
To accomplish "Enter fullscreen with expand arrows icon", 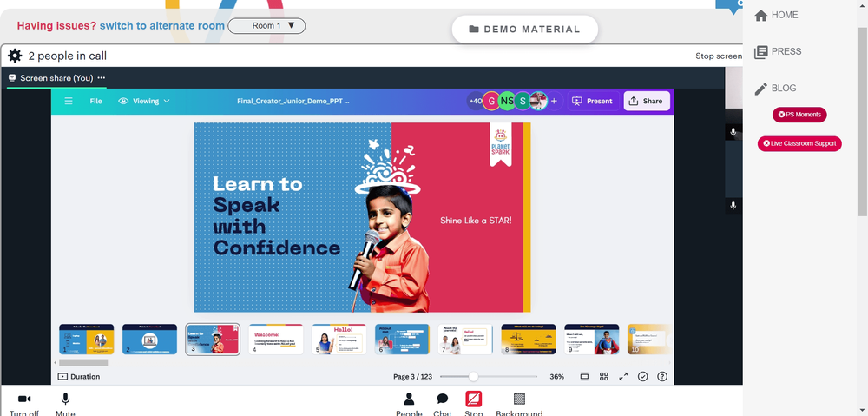I will (x=623, y=377).
